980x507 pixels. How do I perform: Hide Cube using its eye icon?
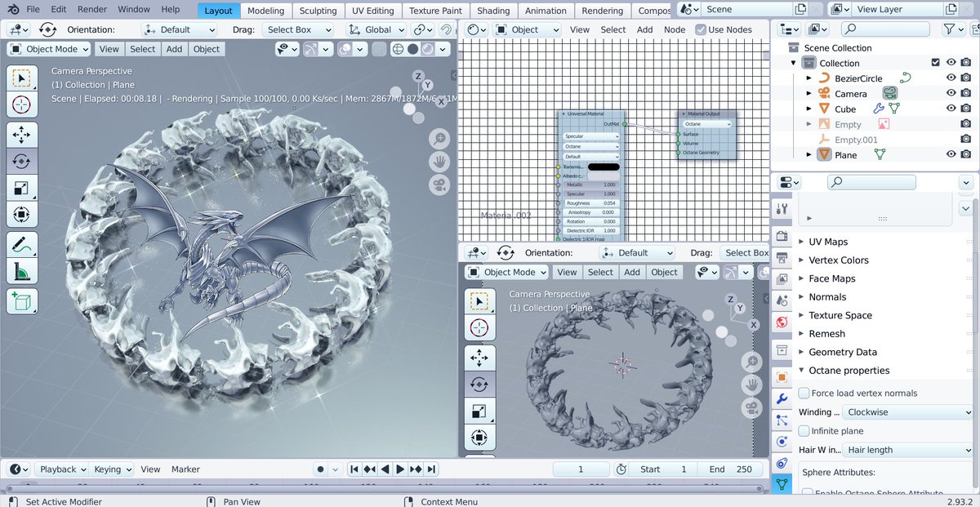coord(951,109)
